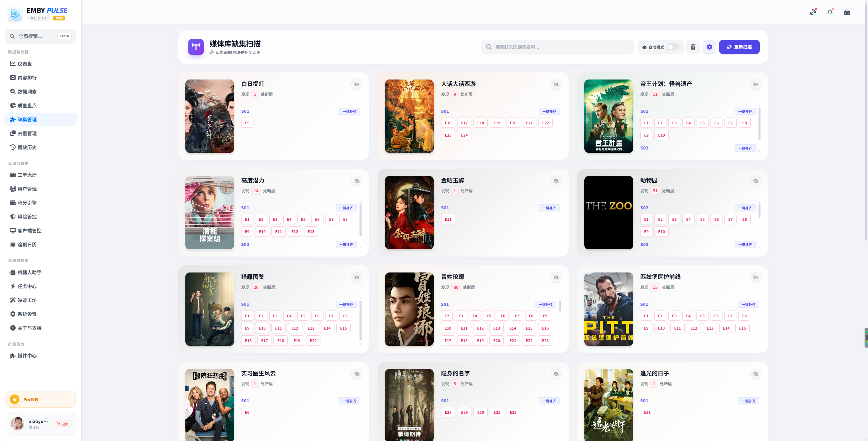This screenshot has height=441, width=868.
Task: Click the satellite dish icon in top bar
Action: coord(813,12)
